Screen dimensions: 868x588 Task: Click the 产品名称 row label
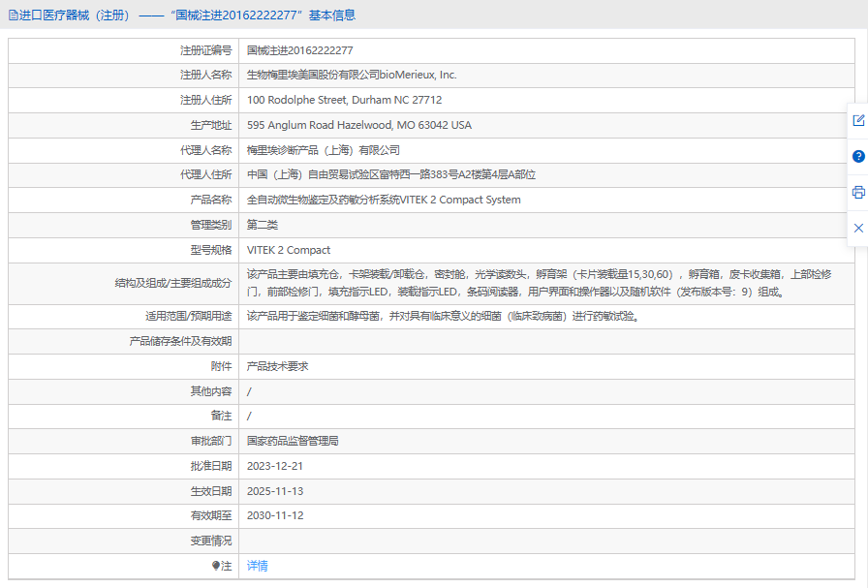(x=211, y=200)
